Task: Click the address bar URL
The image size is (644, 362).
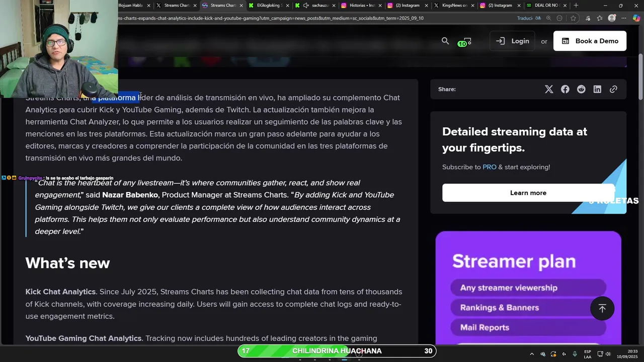Action: pyautogui.click(x=271, y=18)
